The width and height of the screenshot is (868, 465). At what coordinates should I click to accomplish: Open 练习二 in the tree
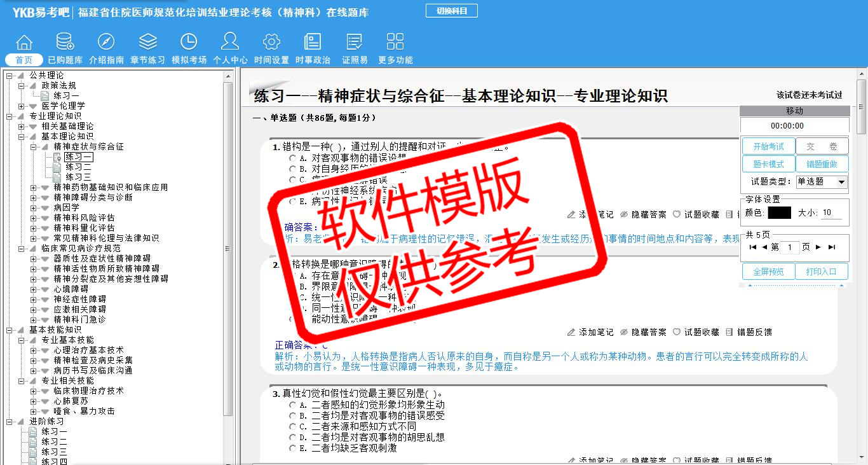[78, 167]
